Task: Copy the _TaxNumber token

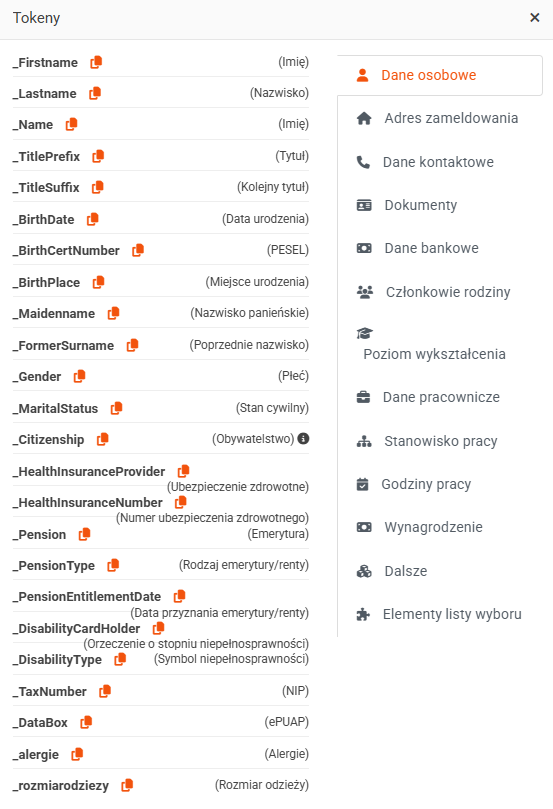Action: tap(105, 691)
